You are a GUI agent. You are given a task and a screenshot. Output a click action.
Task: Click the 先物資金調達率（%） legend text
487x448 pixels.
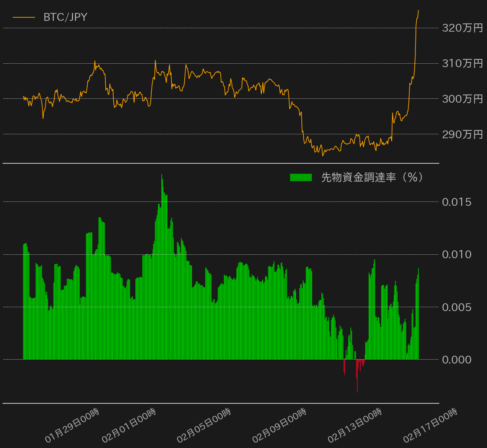(372, 177)
